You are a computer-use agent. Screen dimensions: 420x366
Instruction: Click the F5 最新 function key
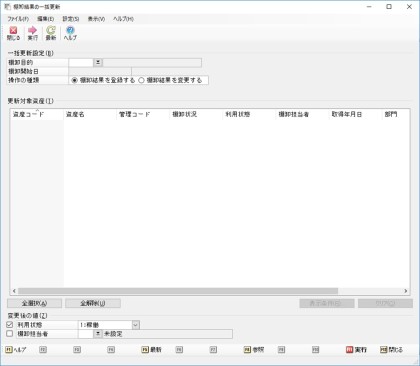152,350
